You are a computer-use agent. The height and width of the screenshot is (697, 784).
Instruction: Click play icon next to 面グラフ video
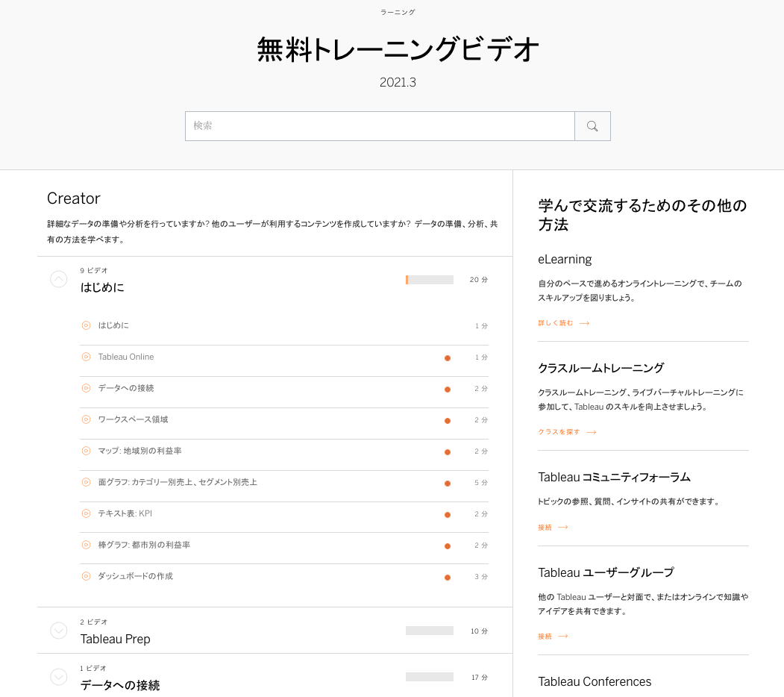coord(86,482)
